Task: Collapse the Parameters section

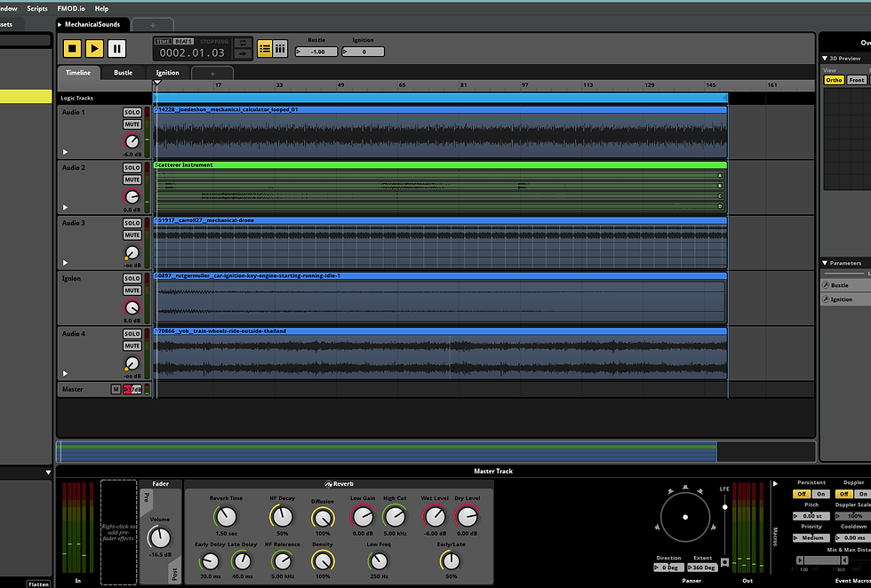Action: [x=825, y=263]
